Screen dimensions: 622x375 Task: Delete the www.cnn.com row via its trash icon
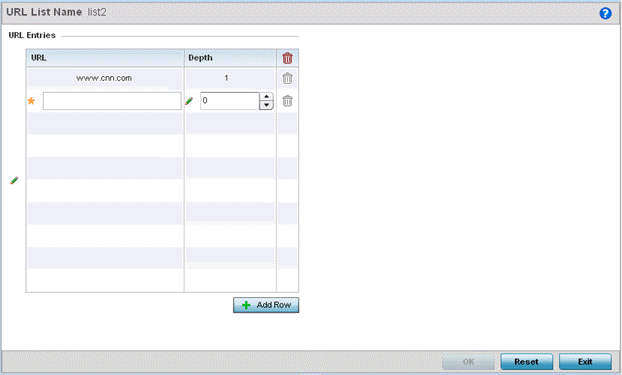coord(287,78)
